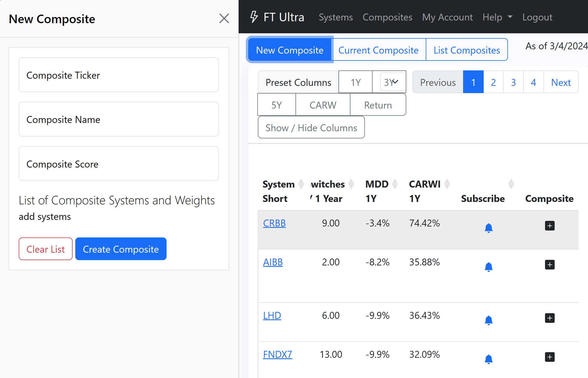This screenshot has width=588, height=378.
Task: Open the CRBB system link
Action: pyautogui.click(x=274, y=223)
